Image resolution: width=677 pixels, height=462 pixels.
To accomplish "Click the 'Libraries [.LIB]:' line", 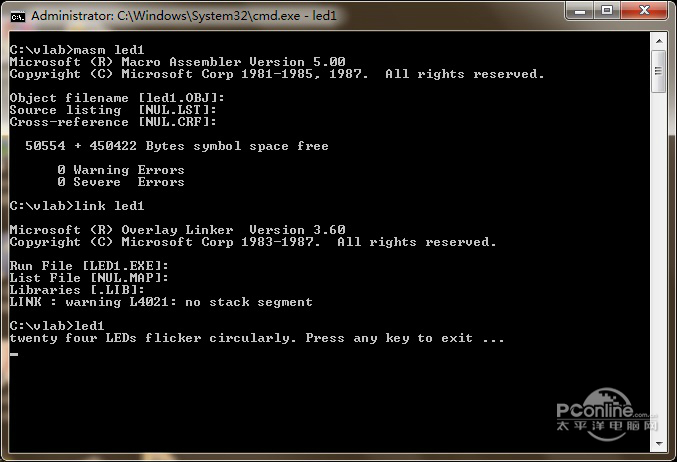I will (x=77, y=290).
